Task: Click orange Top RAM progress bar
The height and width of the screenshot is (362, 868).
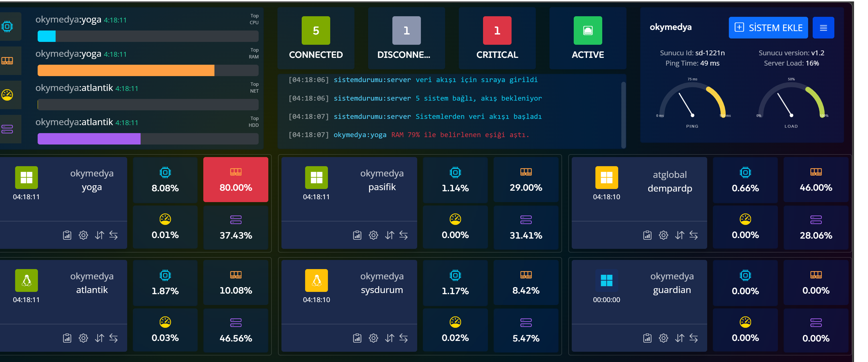Action: point(126,70)
